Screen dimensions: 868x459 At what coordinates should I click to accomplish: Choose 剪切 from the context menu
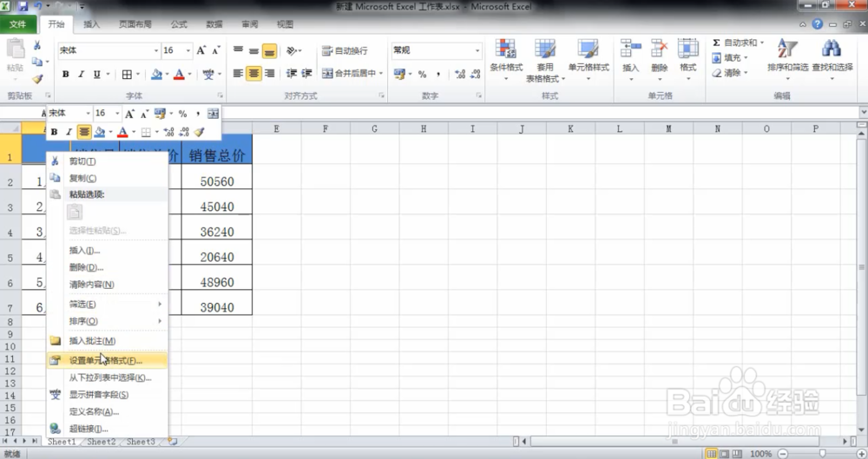(107, 161)
